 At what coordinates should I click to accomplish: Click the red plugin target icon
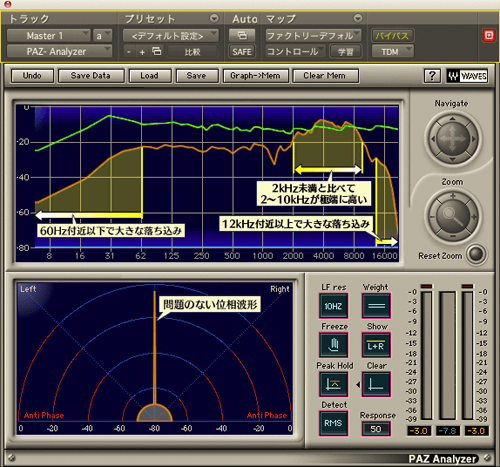pyautogui.click(x=489, y=35)
